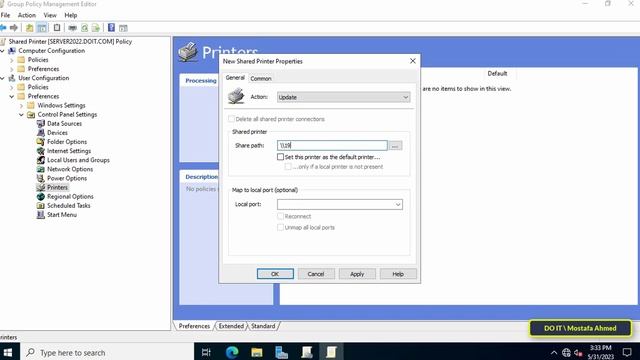Viewport: 640px width, 360px height.
Task: Click the printer-shaped toolbar icon
Action: (x=72, y=28)
